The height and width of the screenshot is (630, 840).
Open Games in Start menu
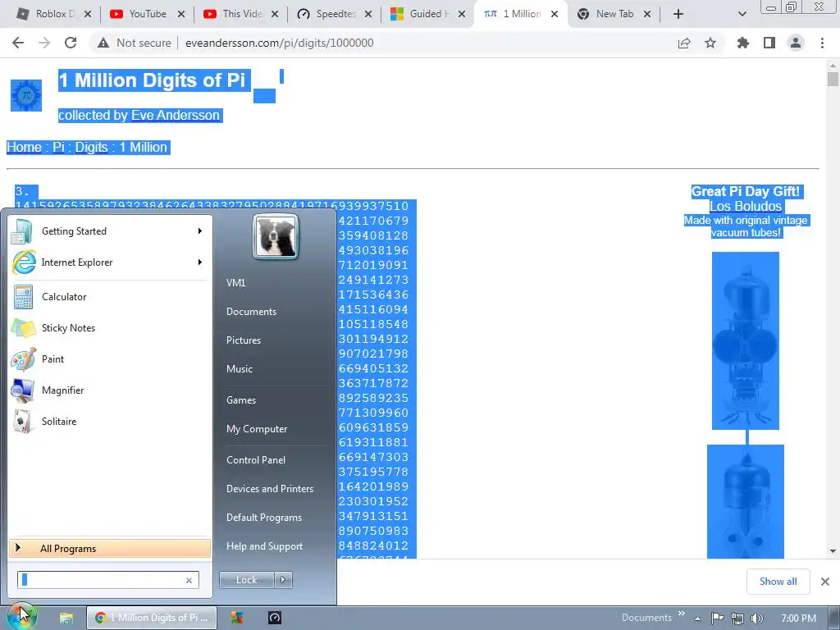pos(241,399)
